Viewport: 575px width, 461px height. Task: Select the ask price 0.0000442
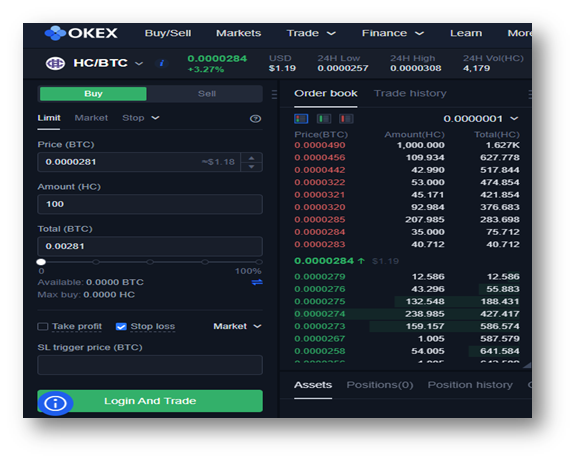pos(320,170)
